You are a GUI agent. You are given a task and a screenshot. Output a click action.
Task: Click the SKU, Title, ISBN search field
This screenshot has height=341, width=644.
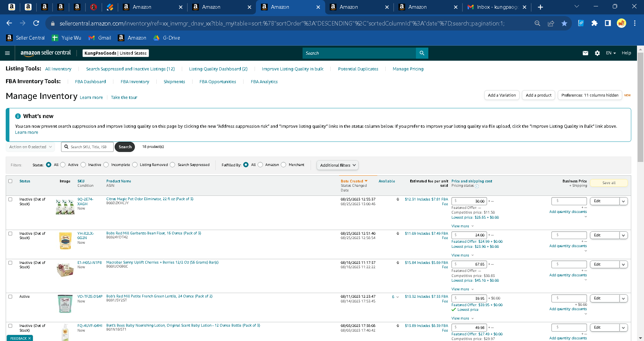coord(87,147)
